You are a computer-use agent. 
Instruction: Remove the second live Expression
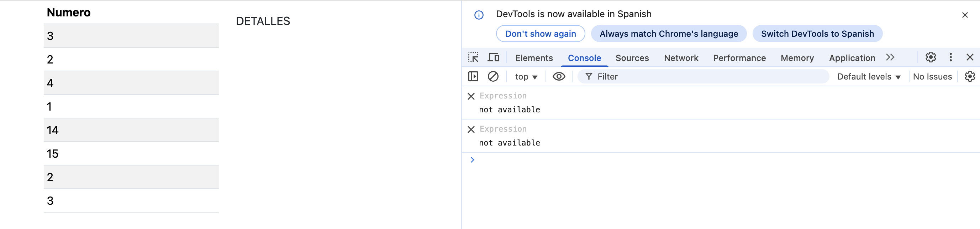click(471, 129)
